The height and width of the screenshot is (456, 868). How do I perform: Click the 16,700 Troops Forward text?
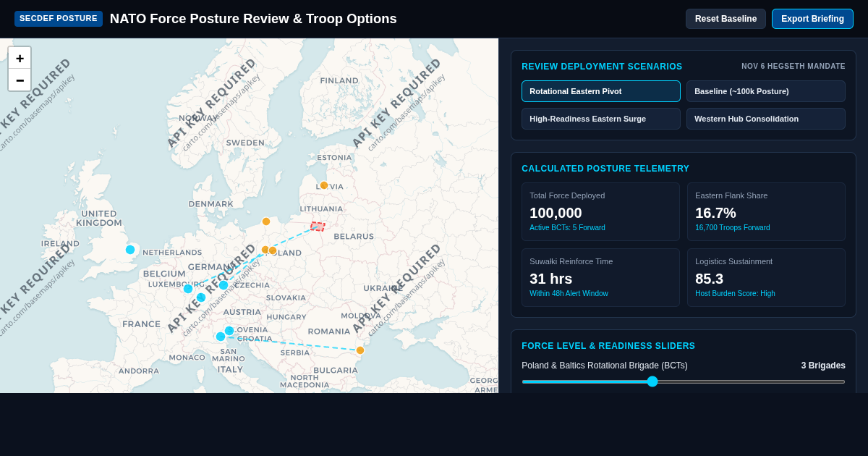tap(732, 227)
